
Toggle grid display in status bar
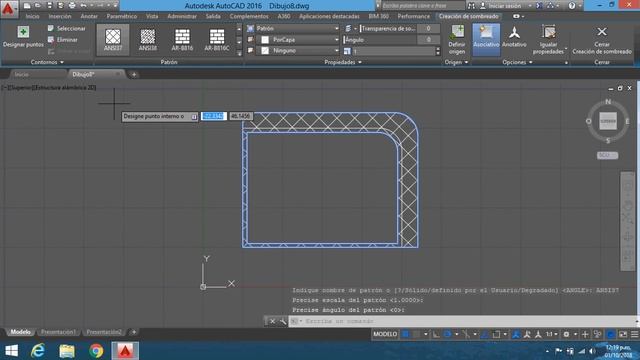(x=406, y=334)
